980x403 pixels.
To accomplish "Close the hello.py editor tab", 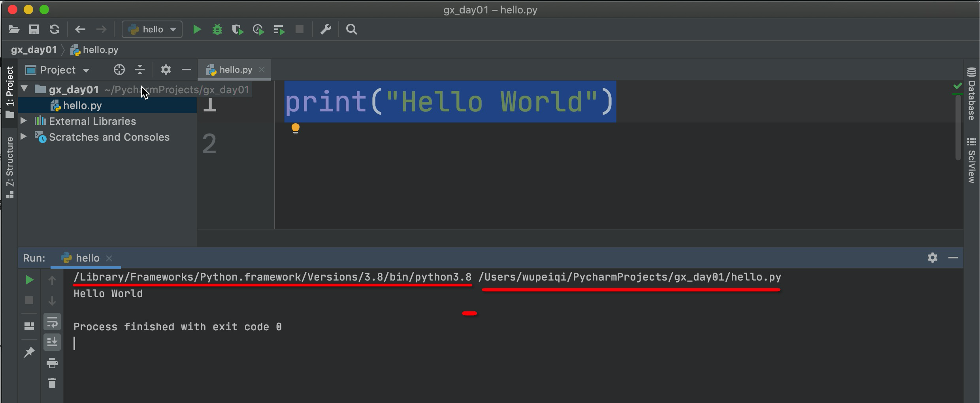I will point(262,70).
